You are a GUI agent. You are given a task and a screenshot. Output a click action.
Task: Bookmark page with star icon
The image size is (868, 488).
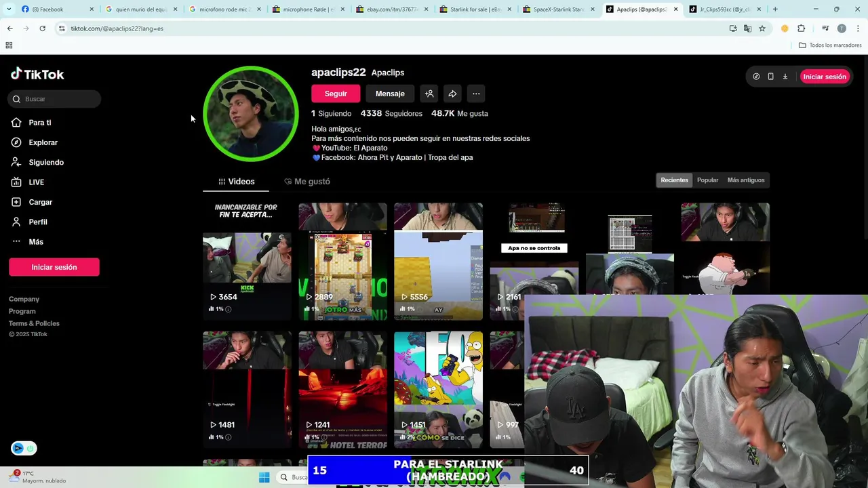tap(762, 28)
